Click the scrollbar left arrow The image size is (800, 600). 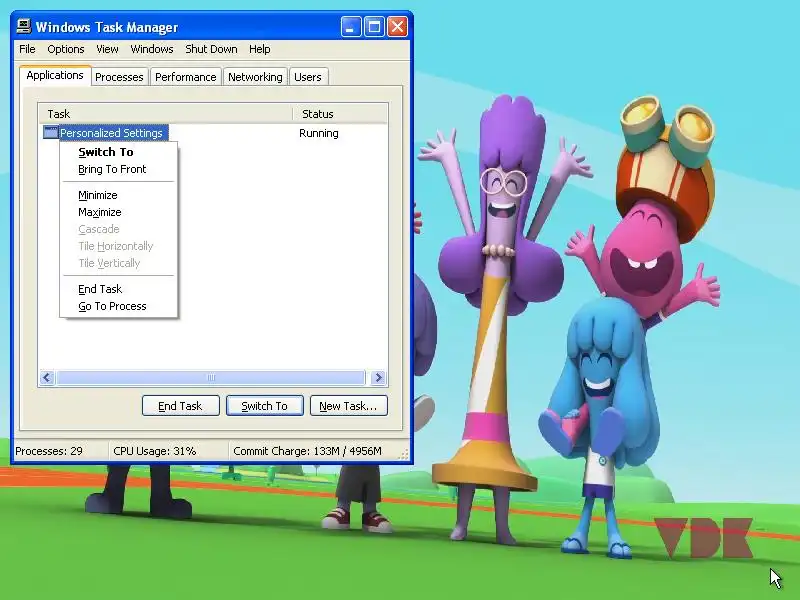tap(47, 378)
